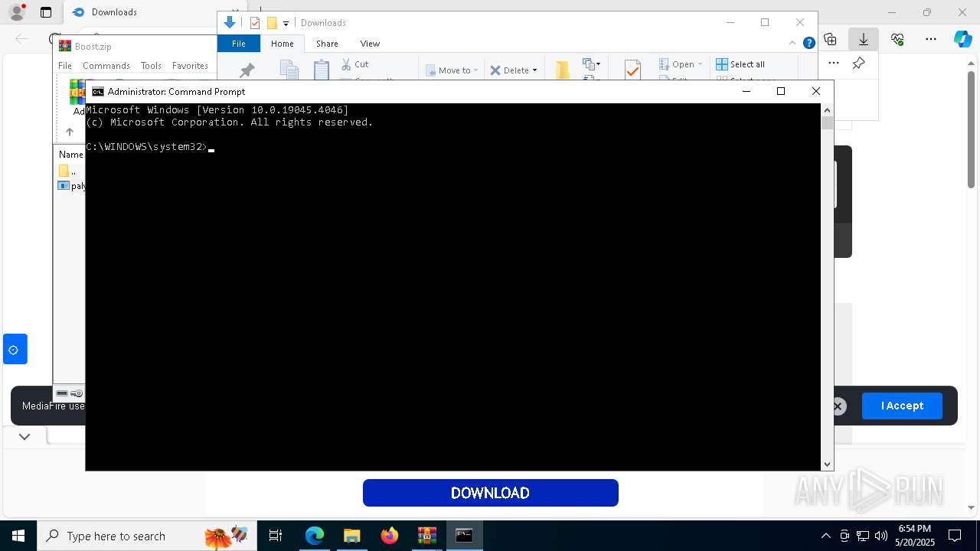
Task: Click the Properties checkmark icon in ribbon
Action: (x=632, y=70)
